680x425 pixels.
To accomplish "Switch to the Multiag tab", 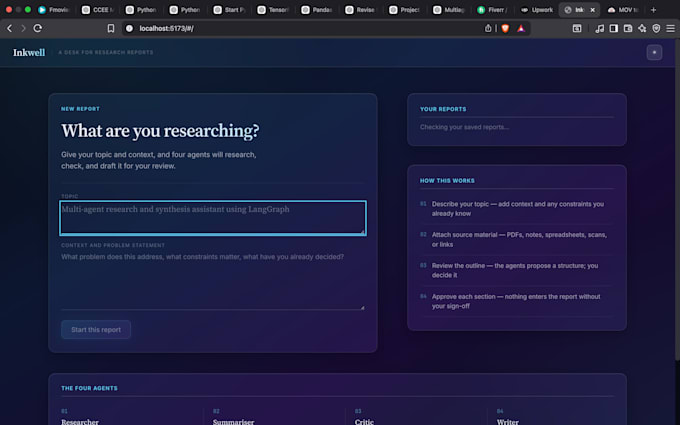I will [449, 10].
